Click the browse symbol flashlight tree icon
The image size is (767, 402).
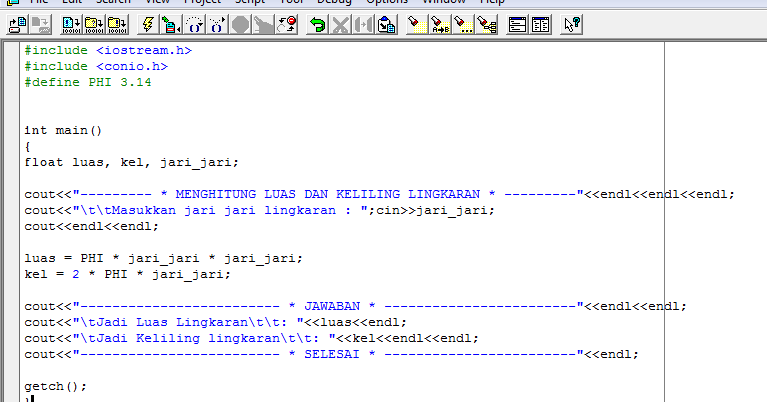486,24
